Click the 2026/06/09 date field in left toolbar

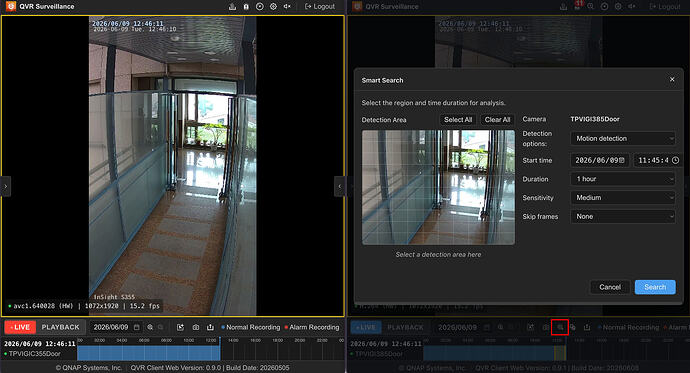[111, 327]
